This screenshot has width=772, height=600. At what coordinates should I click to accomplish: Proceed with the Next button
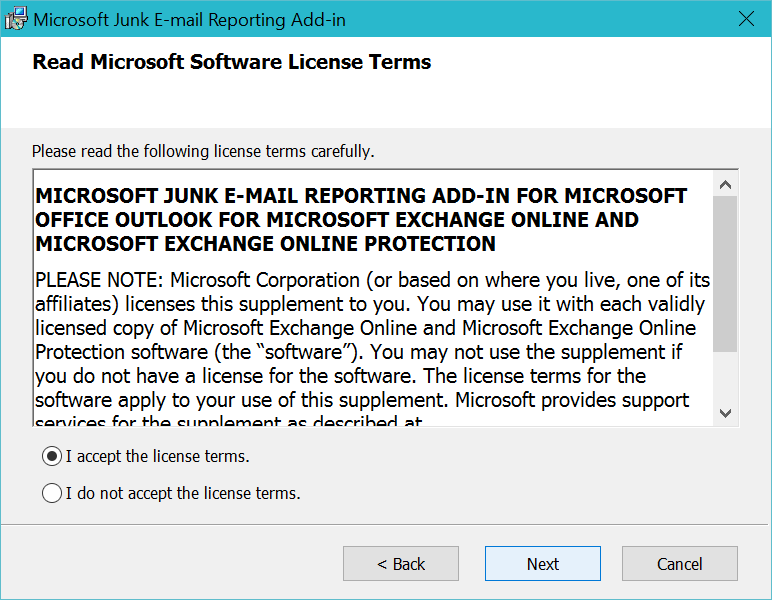(543, 564)
